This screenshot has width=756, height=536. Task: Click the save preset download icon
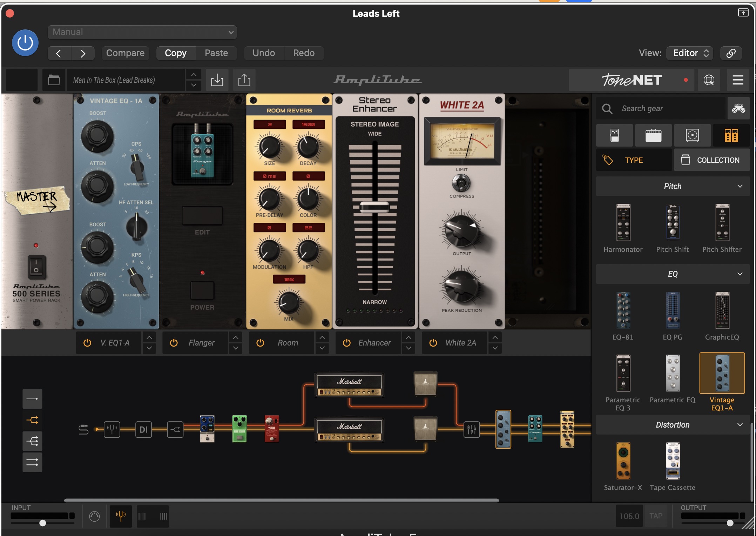coord(217,80)
